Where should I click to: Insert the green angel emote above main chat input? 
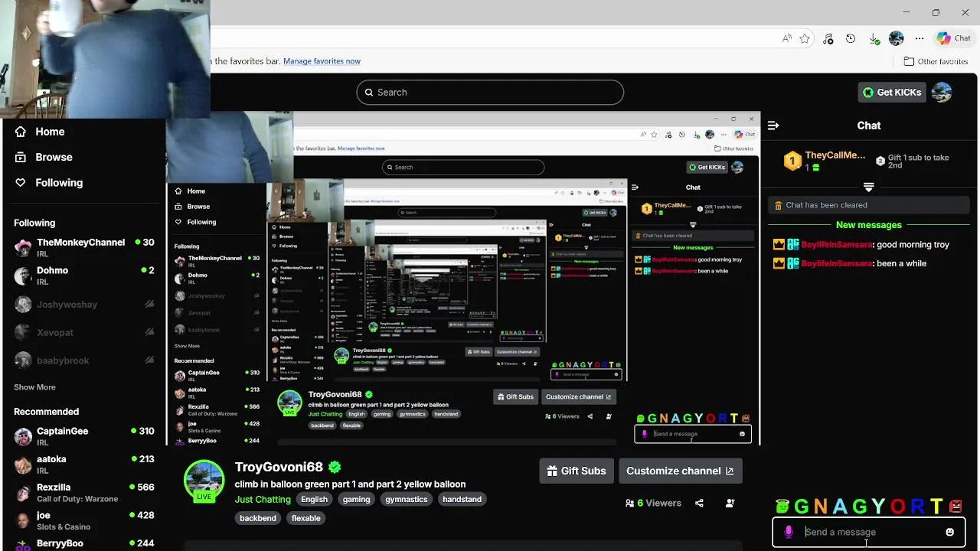pyautogui.click(x=782, y=506)
